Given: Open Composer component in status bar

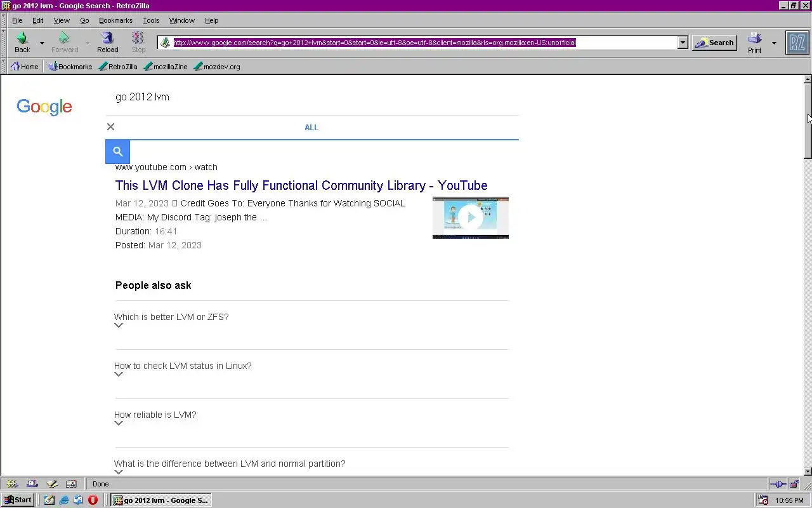Looking at the screenshot, I should [x=51, y=484].
